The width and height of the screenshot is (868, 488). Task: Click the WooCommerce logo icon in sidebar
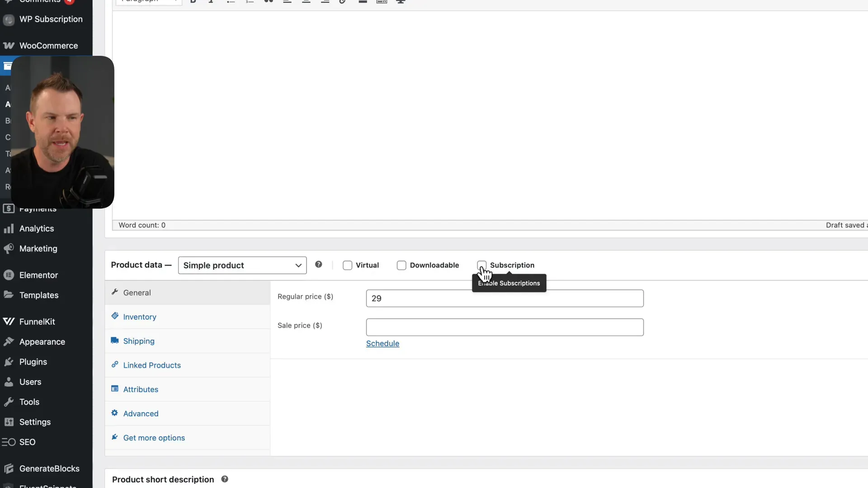(9, 46)
